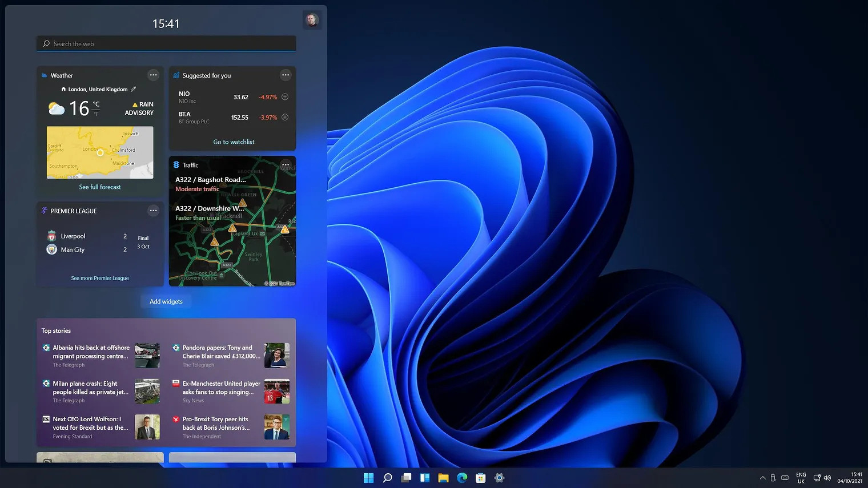Viewport: 868px width, 488px height.
Task: Open the user profile picture
Action: [x=311, y=21]
